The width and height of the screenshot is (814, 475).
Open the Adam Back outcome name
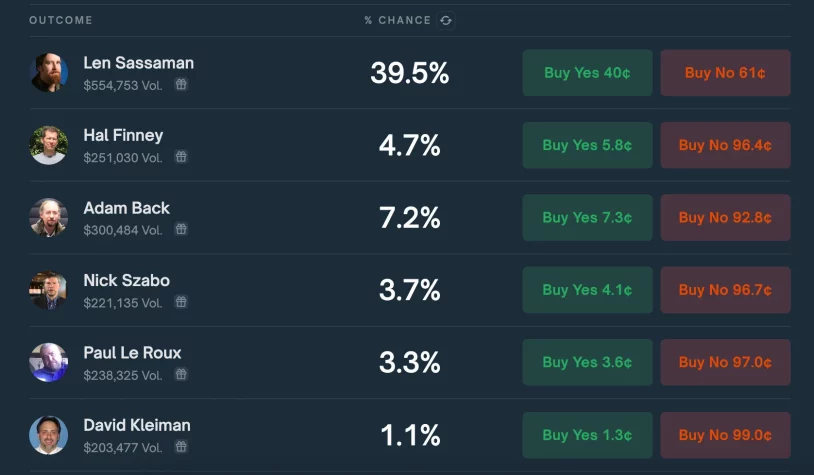pos(127,208)
